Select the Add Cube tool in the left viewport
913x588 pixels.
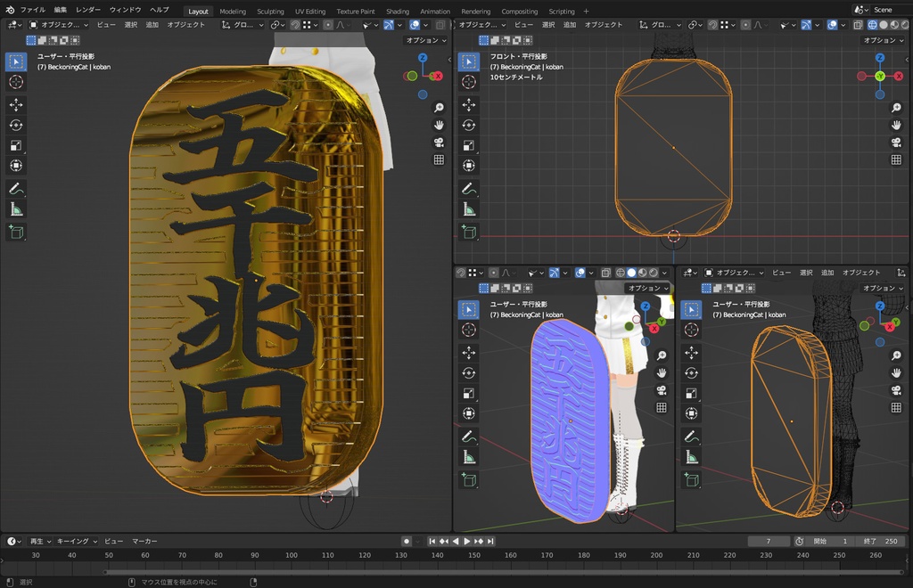pos(16,232)
